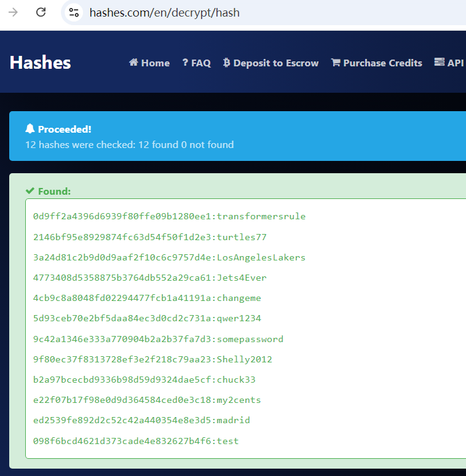The height and width of the screenshot is (476, 466).
Task: Click the shopping cart icon for Purchase Credits
Action: point(336,63)
